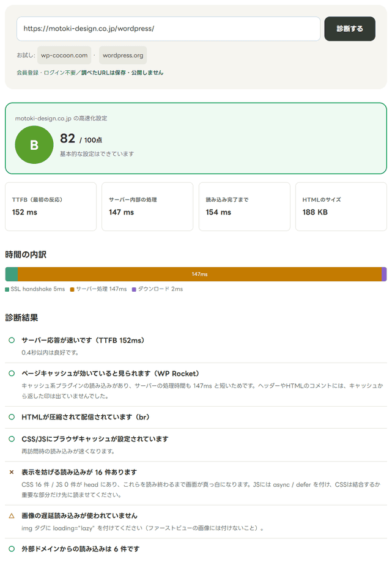Click the img タグに loading="lazy" description
Viewport: 392px width, 565px height.
point(143,528)
